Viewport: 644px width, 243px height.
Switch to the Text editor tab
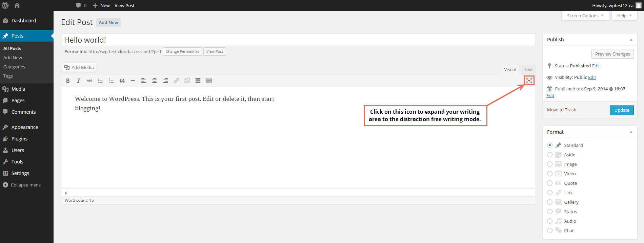[x=528, y=69]
